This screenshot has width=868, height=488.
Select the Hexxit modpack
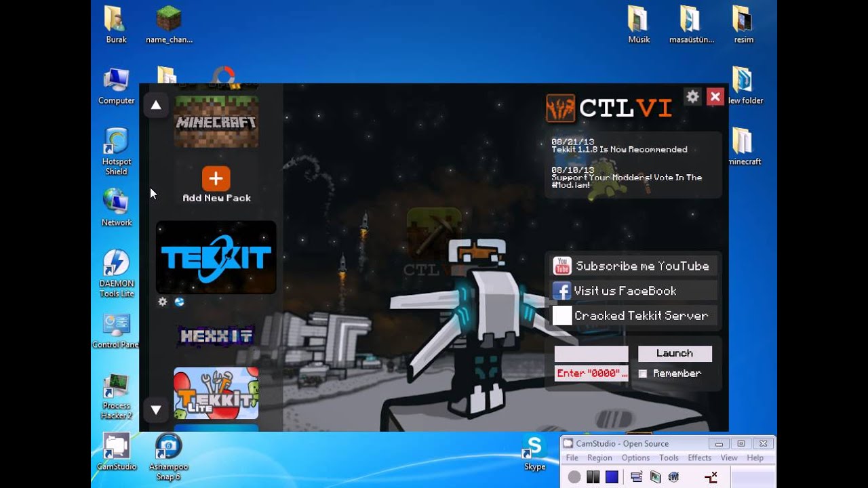click(x=216, y=335)
